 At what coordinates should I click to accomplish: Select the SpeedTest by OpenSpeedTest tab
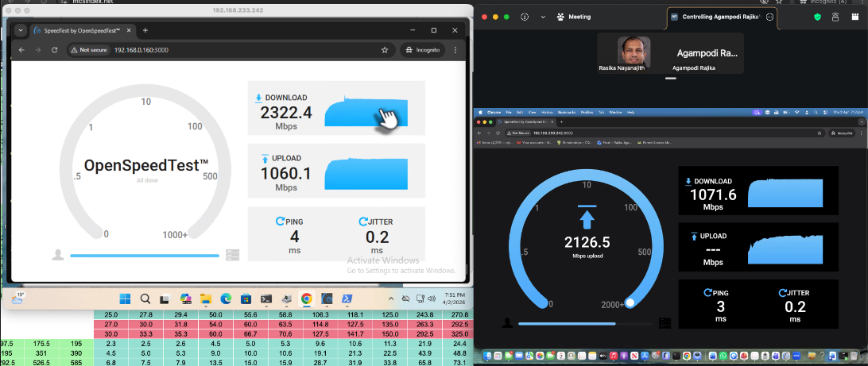click(78, 30)
